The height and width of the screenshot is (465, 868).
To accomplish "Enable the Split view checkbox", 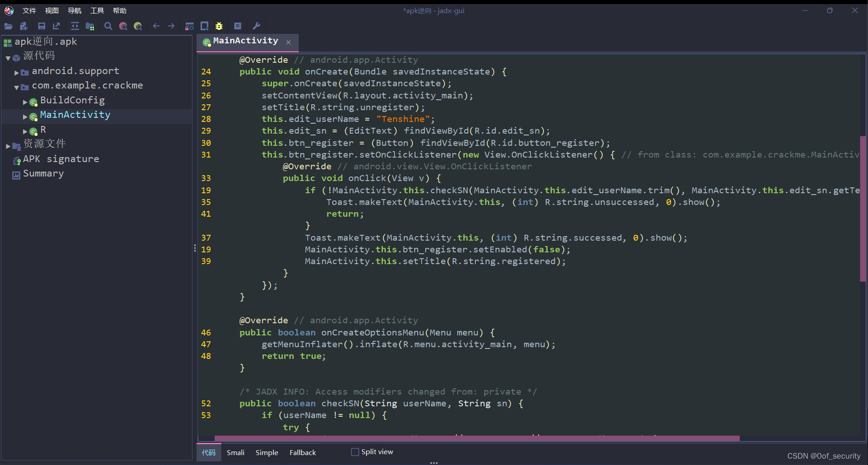I will [355, 451].
